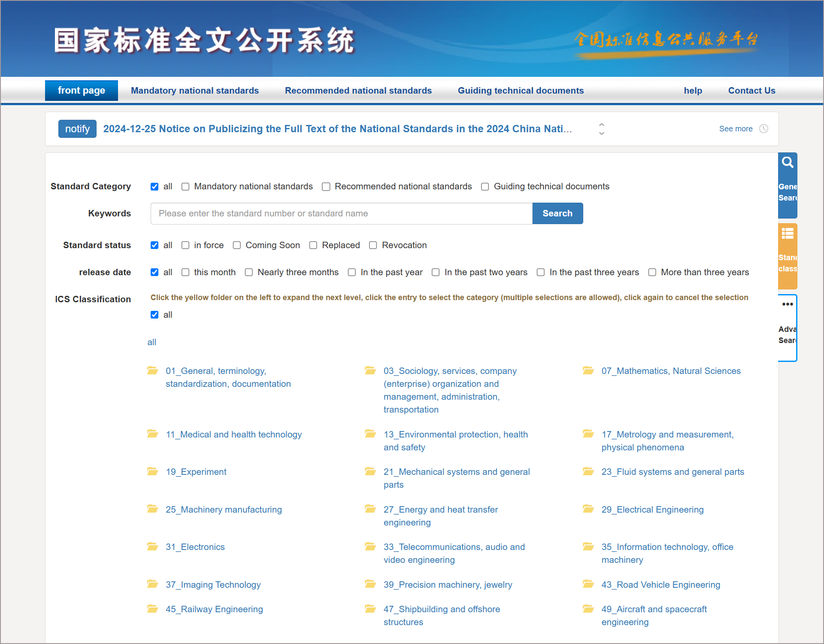Expand the 31_Electronics folder icon
The height and width of the screenshot is (644, 824).
click(x=153, y=546)
